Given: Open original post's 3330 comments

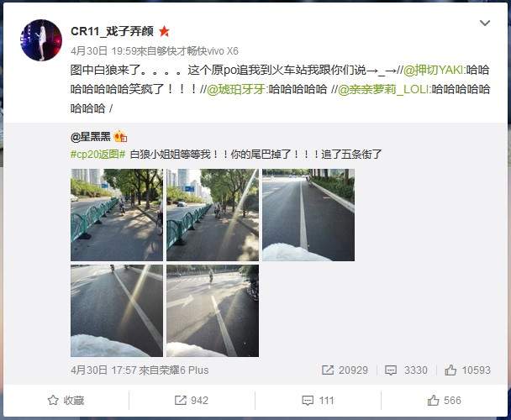Looking at the screenshot, I should pyautogui.click(x=391, y=370).
